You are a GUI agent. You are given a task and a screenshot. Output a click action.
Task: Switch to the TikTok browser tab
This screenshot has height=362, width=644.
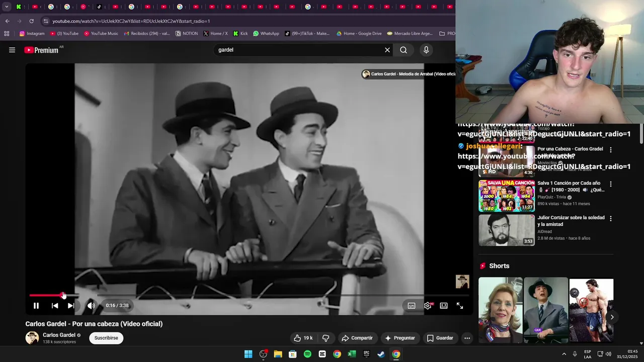pyautogui.click(x=100, y=7)
